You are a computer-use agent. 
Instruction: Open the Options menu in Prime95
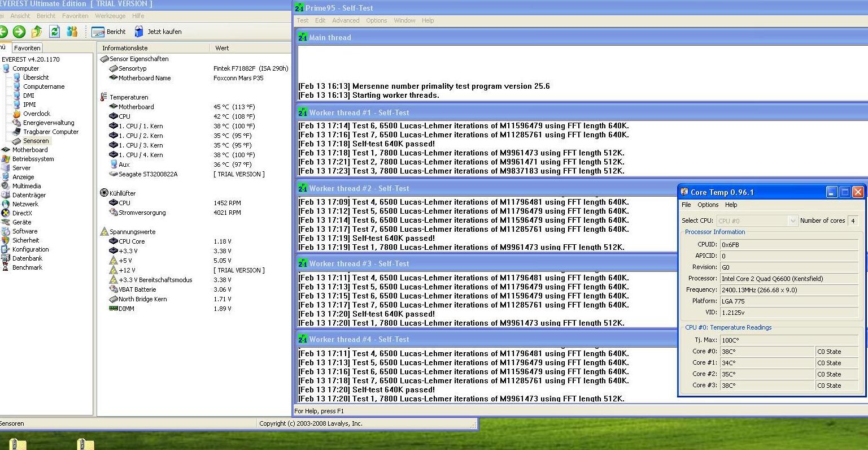[x=376, y=20]
